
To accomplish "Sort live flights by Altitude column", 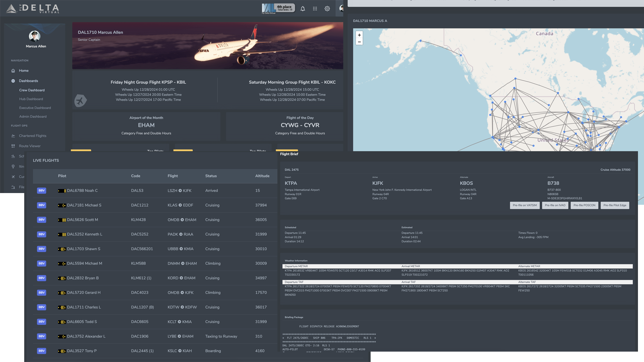I will pos(262,176).
